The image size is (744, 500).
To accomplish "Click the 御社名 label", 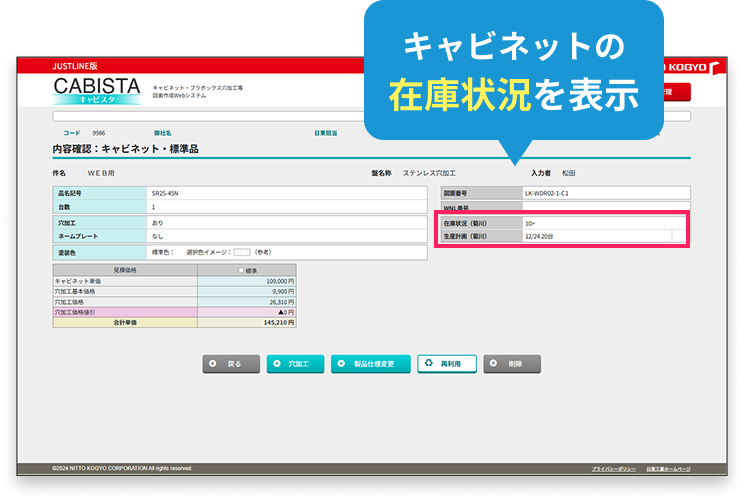I will point(162,133).
